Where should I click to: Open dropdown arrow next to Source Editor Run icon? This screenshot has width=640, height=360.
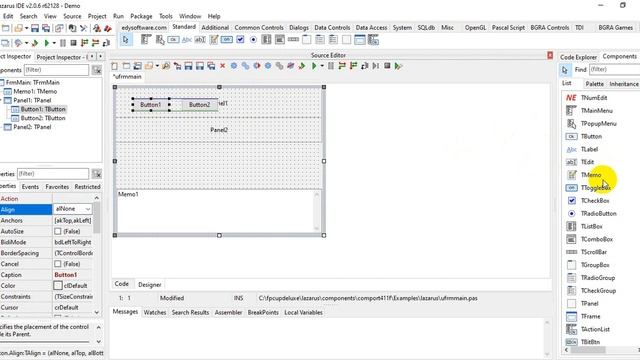(322, 66)
